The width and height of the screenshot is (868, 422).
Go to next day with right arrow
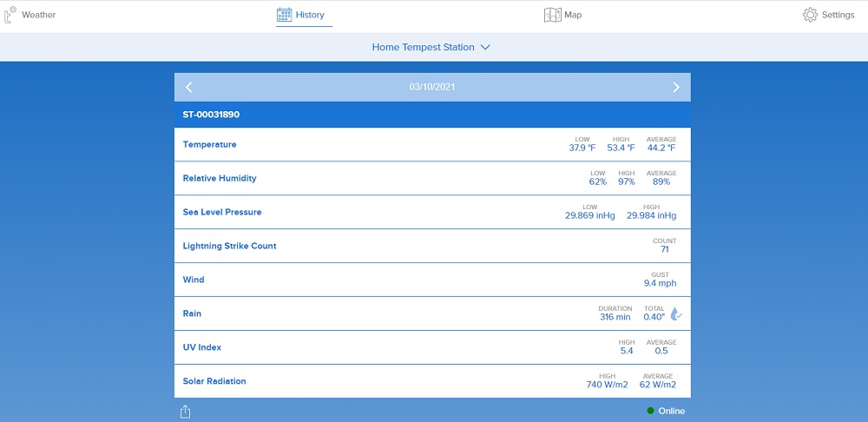click(676, 87)
